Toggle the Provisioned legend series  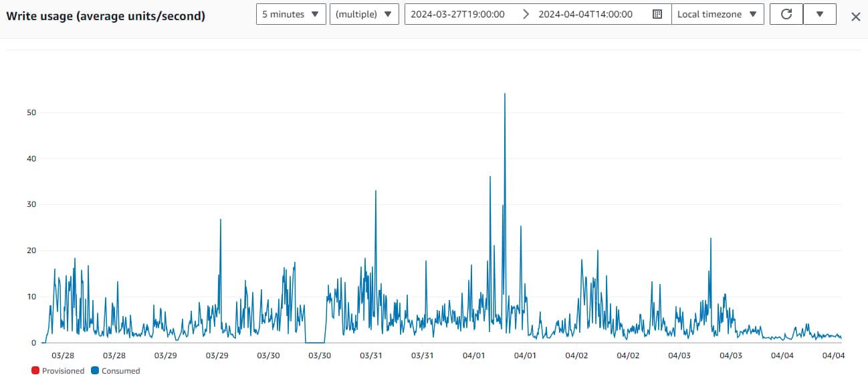[x=58, y=370]
